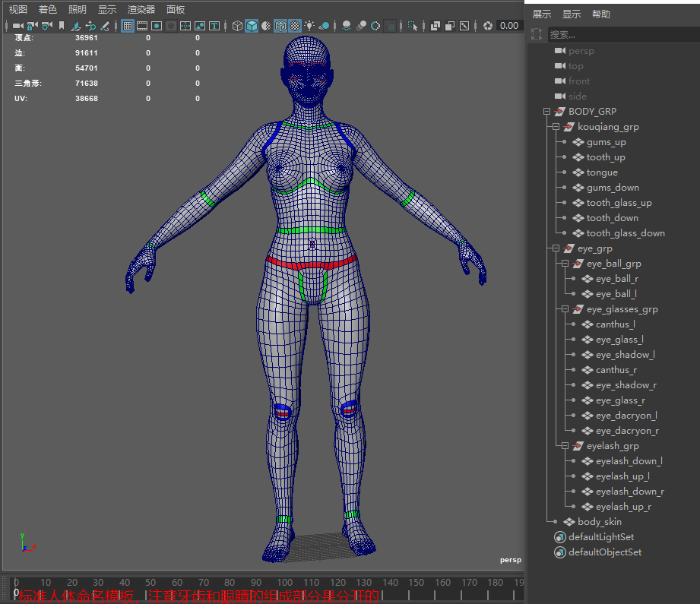
Task: Click the select camera icon in viewport toolbar
Action: 17,26
